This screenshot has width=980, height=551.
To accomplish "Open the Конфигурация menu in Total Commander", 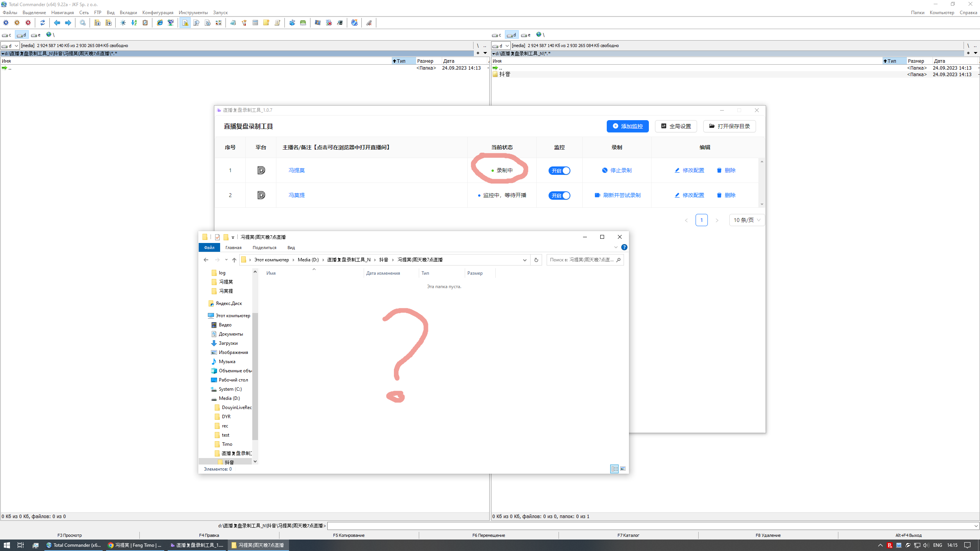I will pos(157,12).
